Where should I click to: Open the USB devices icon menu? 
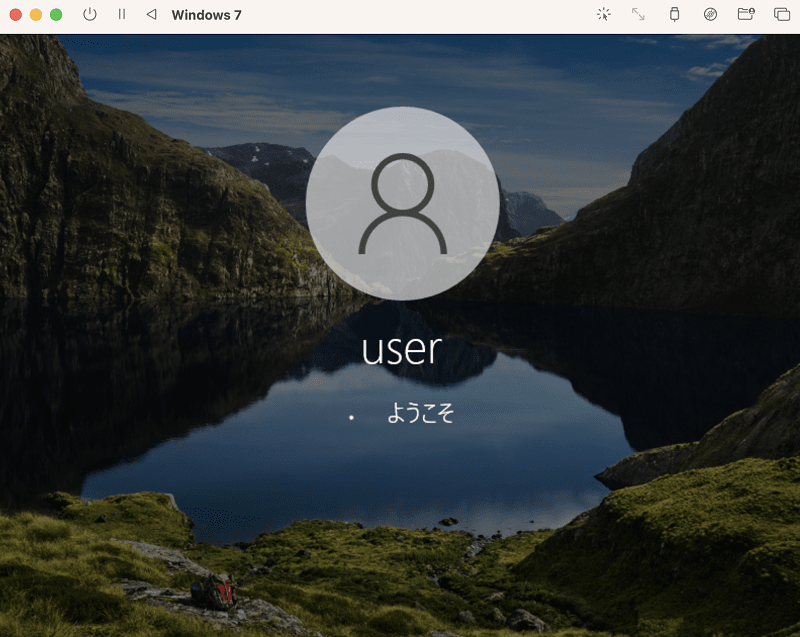click(674, 14)
